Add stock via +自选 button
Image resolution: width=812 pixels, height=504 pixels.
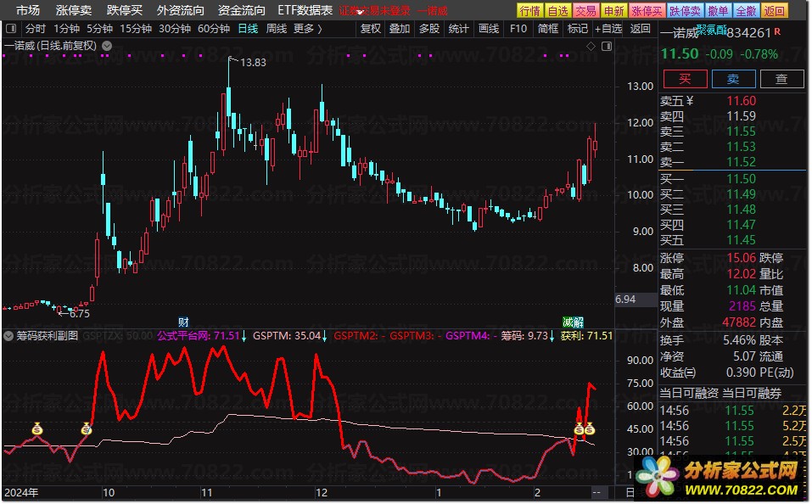point(608,29)
